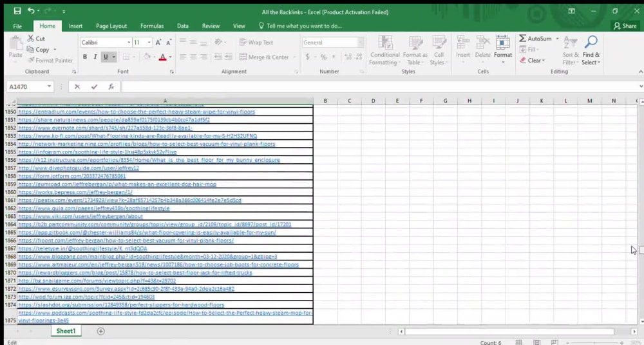Open Find & Select magnifier
Viewport: 644px width, 345px height.
pyautogui.click(x=591, y=50)
